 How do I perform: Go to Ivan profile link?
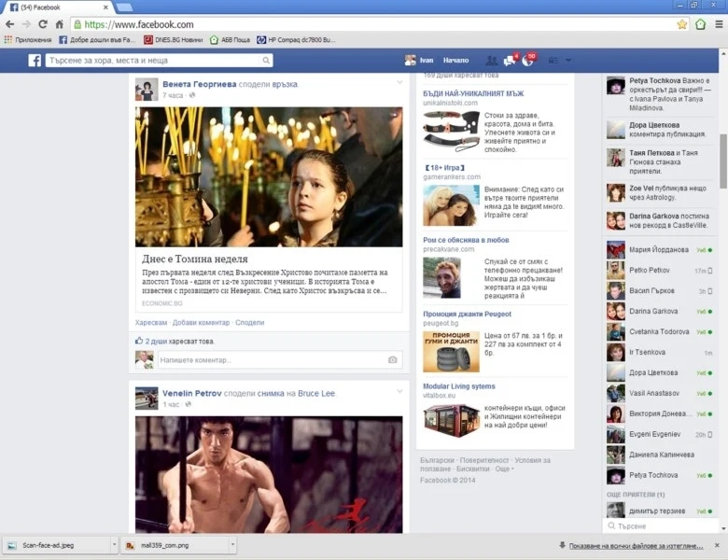(x=419, y=61)
